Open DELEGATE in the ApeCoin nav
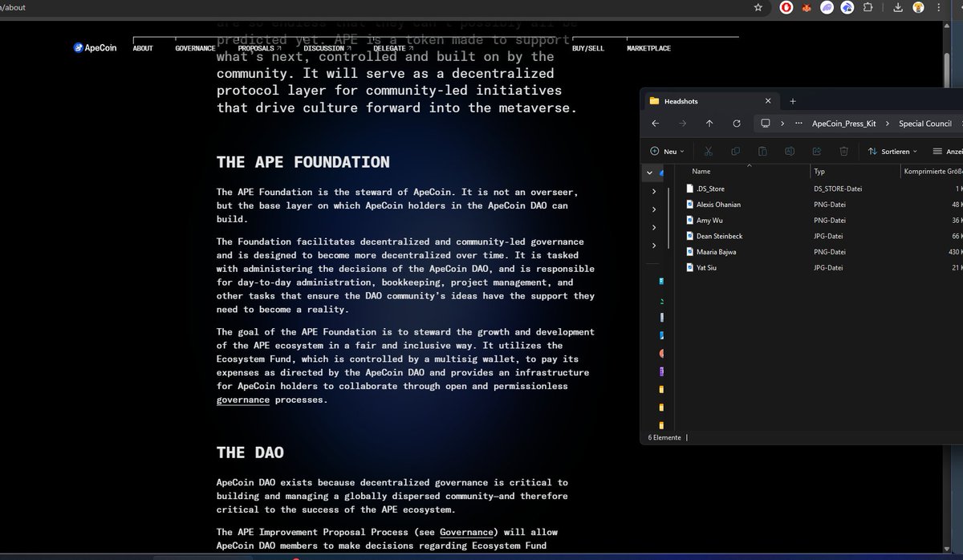 393,48
